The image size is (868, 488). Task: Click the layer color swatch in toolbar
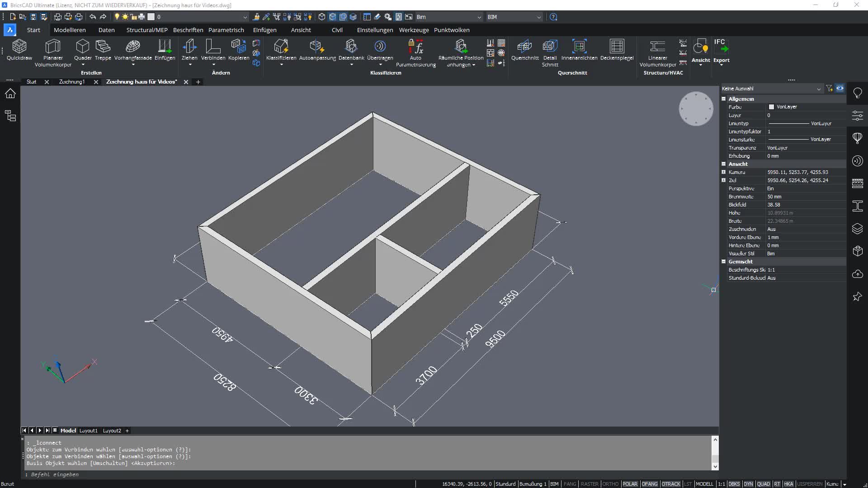click(151, 17)
